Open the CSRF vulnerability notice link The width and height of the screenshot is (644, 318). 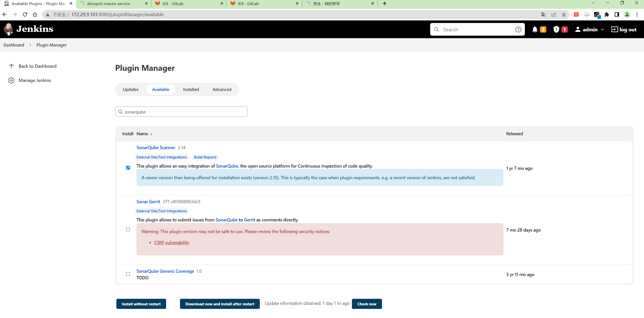(x=172, y=243)
